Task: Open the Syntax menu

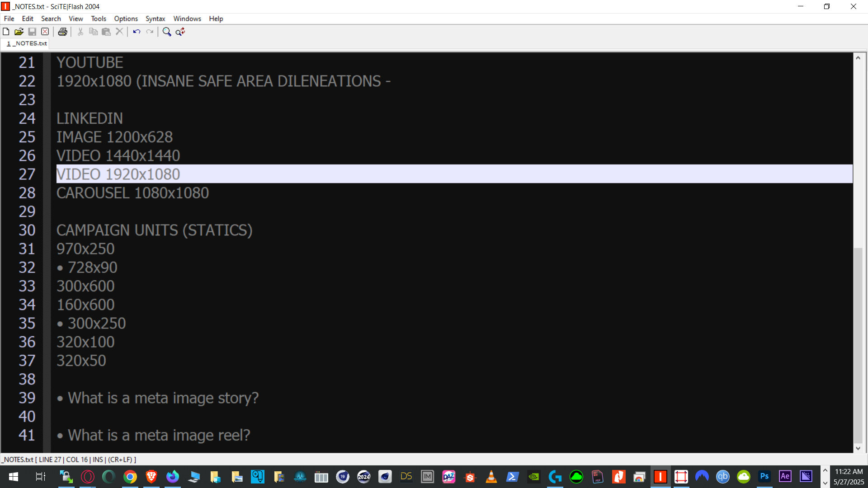Action: (x=155, y=19)
